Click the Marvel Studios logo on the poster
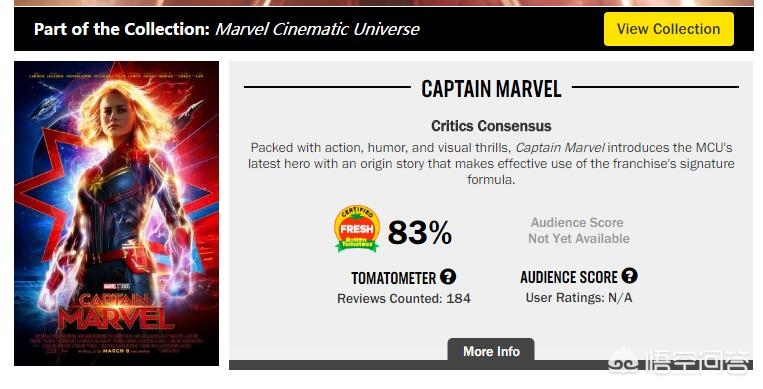 pos(116,287)
